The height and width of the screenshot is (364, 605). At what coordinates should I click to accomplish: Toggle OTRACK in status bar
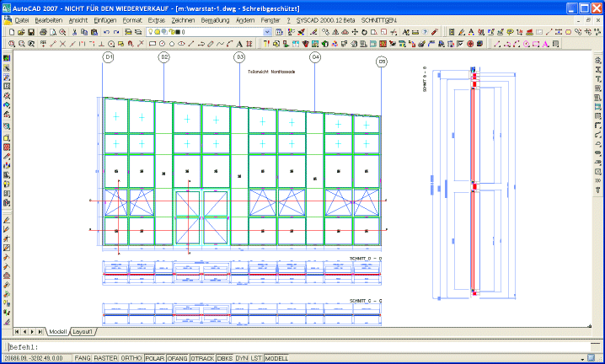202,358
